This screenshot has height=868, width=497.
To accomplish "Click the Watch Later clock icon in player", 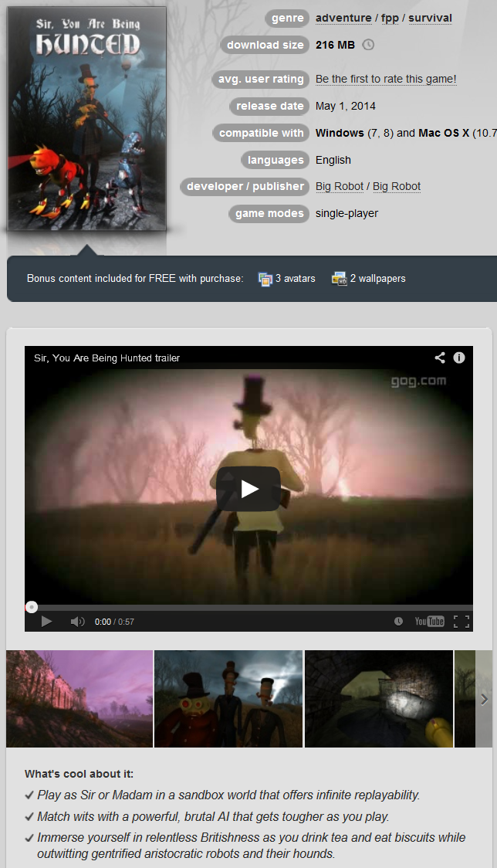I will 398,622.
